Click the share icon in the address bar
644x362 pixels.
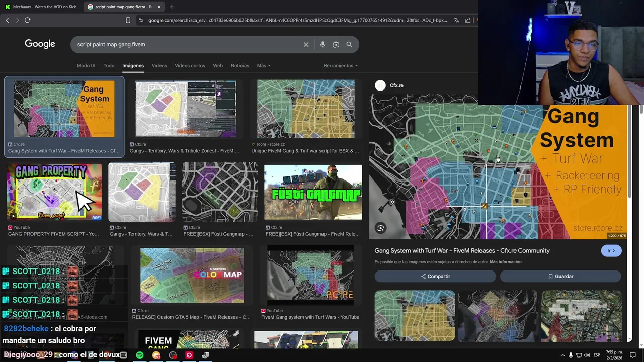(x=468, y=20)
